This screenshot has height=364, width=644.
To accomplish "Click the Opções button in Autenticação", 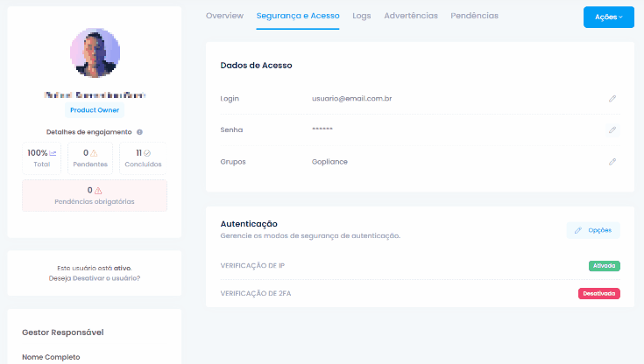I will (593, 230).
